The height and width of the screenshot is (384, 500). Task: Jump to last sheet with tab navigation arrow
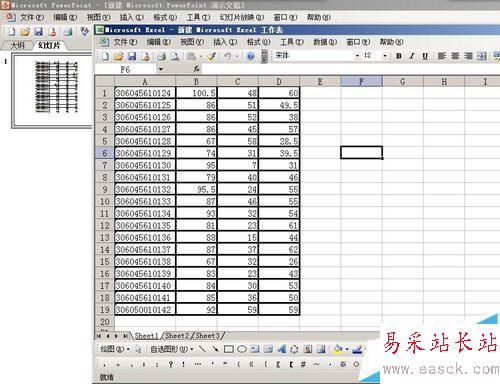[125, 336]
